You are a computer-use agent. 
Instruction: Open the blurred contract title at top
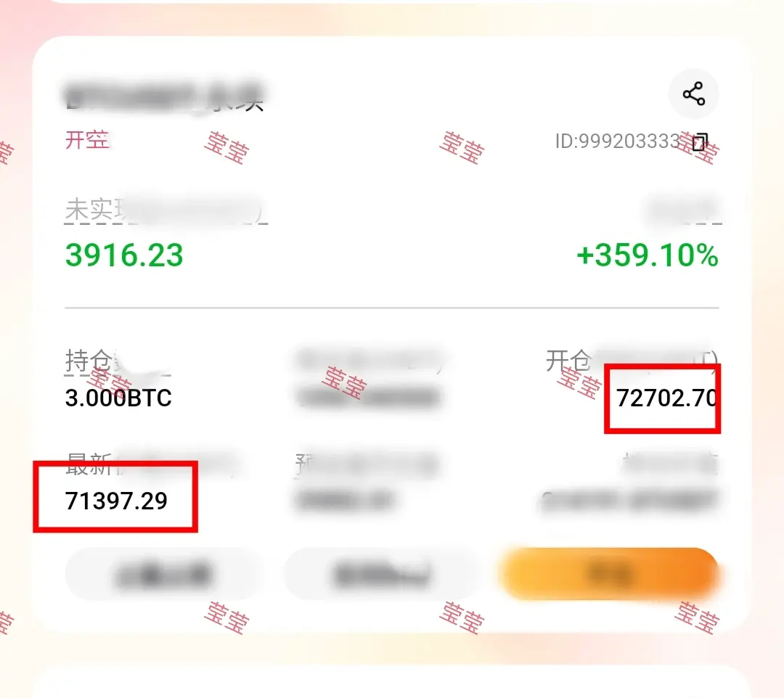point(165,96)
